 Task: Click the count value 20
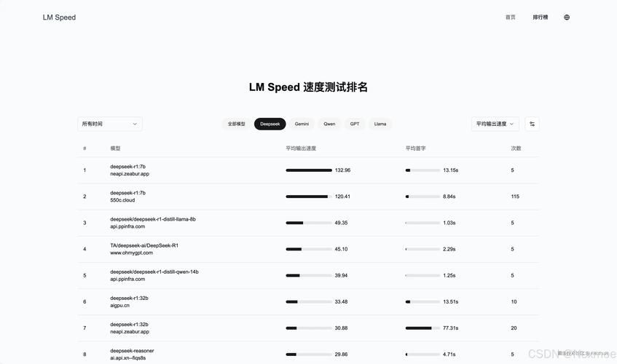[x=514, y=328]
